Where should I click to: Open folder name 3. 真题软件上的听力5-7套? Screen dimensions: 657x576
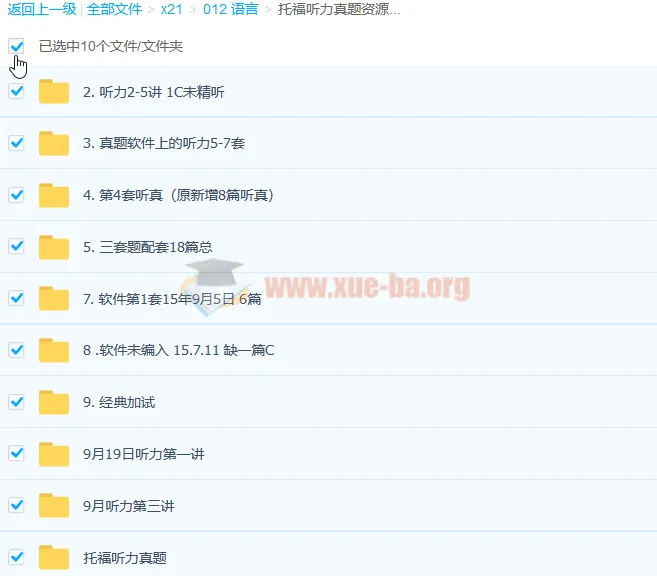[164, 144]
